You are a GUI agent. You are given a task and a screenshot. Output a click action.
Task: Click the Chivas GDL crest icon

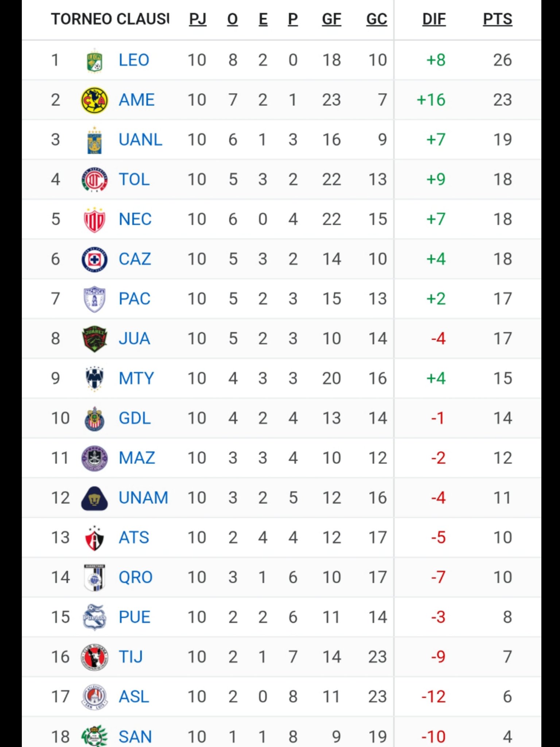(94, 419)
